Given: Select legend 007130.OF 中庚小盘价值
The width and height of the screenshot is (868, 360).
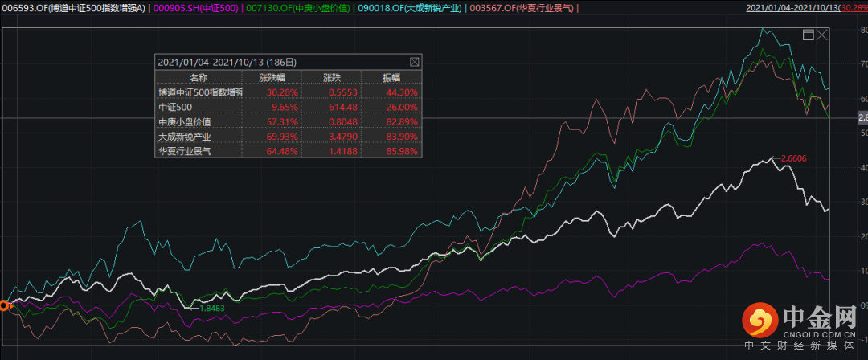Looking at the screenshot, I should coord(298,8).
